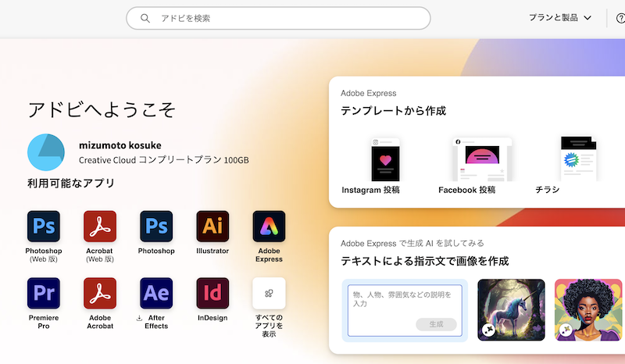Viewport: 625px width, 364px height.
Task: Open the help question mark icon
Action: pyautogui.click(x=620, y=18)
